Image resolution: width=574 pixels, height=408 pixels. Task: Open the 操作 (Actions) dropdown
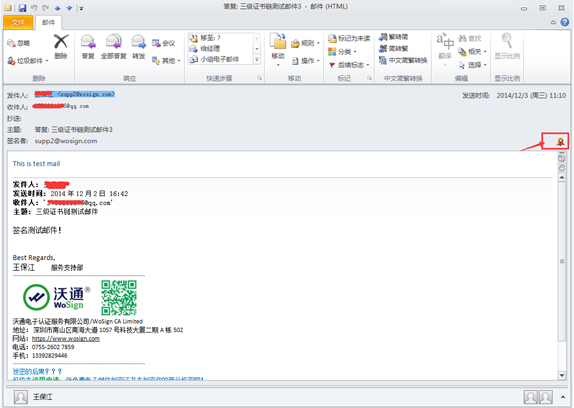[306, 60]
